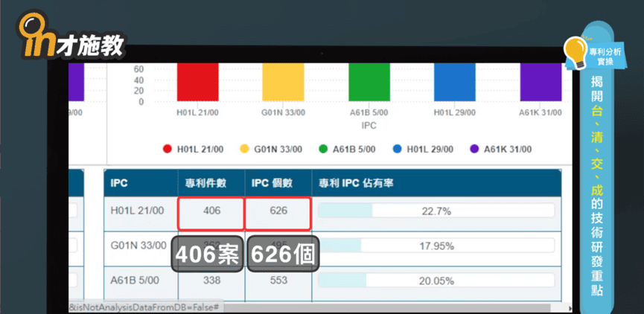Click the IPC column header
The width and height of the screenshot is (644, 314).
coord(120,182)
